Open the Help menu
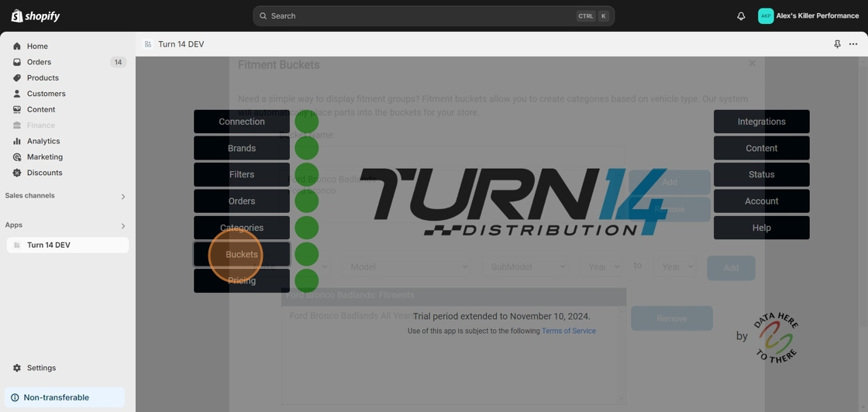Viewport: 868px width, 412px height. point(762,228)
